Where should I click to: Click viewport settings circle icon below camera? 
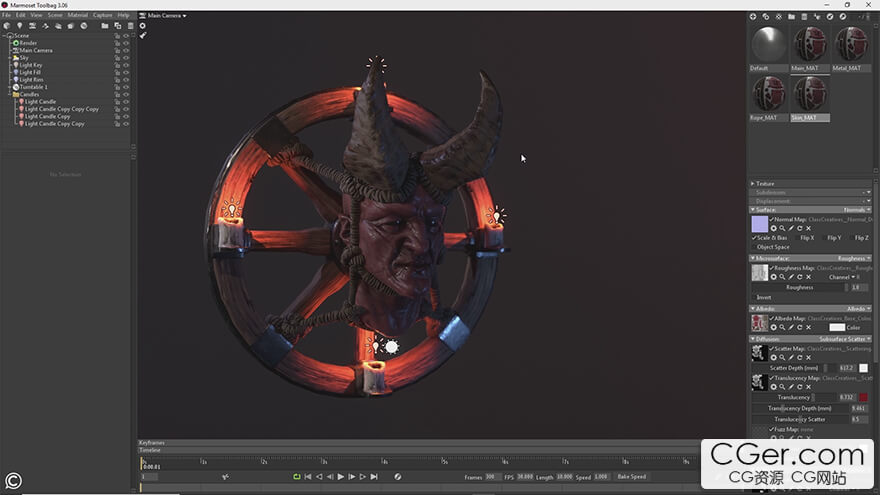(143, 26)
